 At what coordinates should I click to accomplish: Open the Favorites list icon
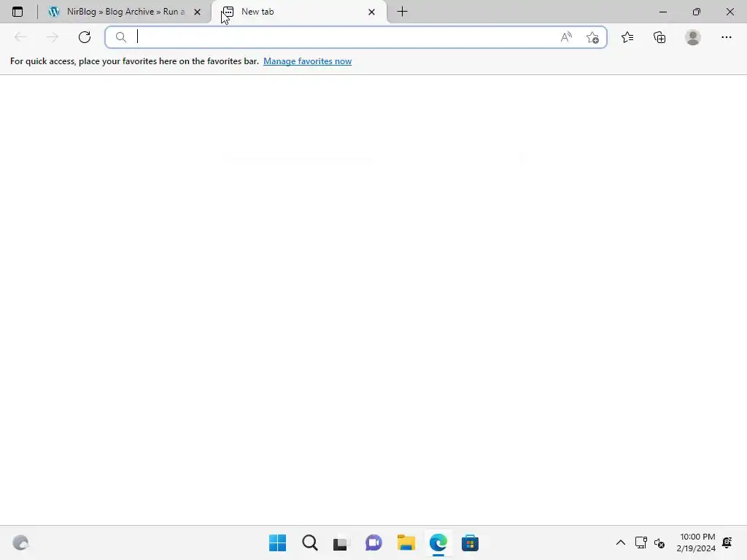pos(627,37)
